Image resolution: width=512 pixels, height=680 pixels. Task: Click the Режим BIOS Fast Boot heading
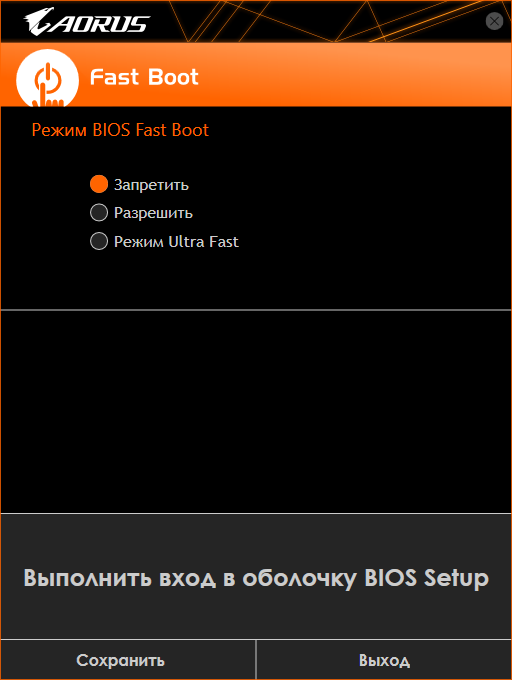[120, 130]
